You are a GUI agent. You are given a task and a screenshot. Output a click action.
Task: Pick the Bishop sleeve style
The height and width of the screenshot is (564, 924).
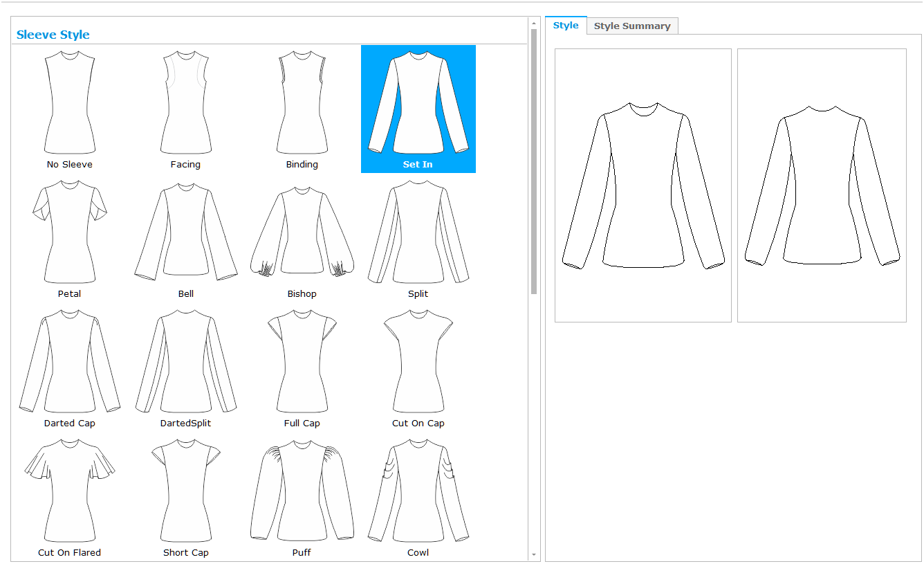302,238
